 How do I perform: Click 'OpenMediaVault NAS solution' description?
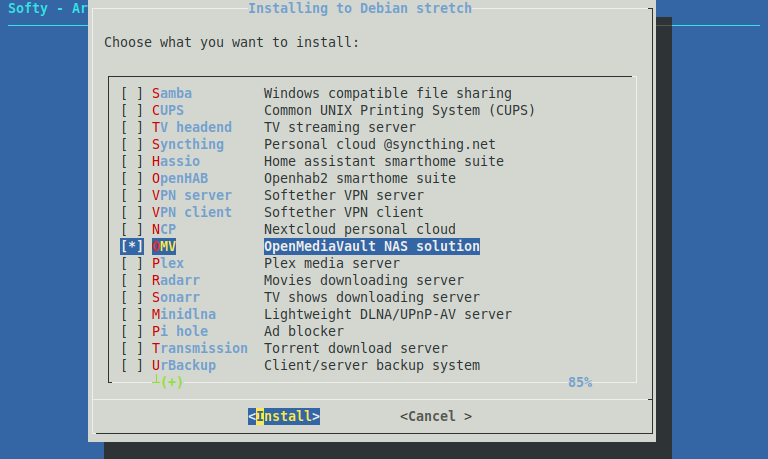tap(372, 246)
